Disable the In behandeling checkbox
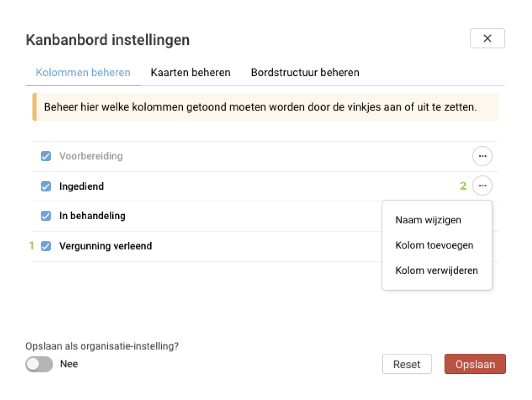Viewport: 532px width, 400px height. (46, 216)
